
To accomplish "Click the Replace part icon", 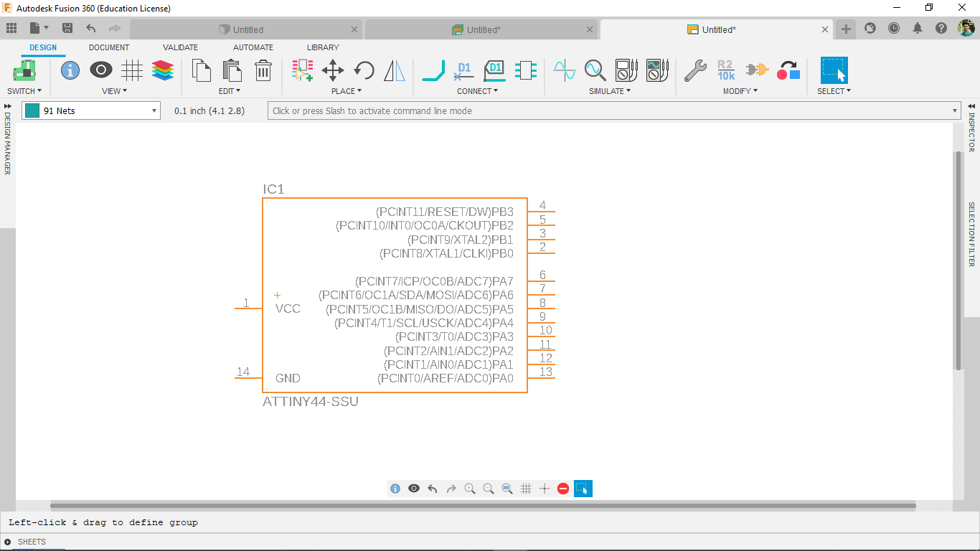I will coord(788,70).
